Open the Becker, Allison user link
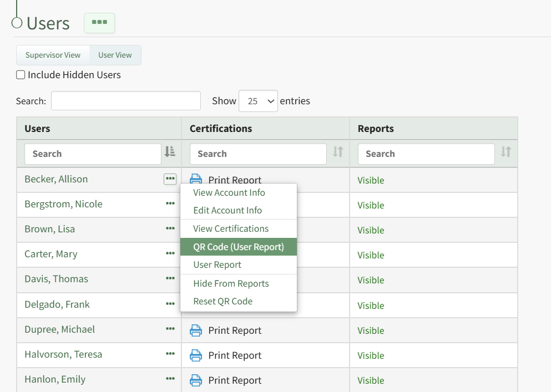The height and width of the screenshot is (392, 551). [56, 179]
